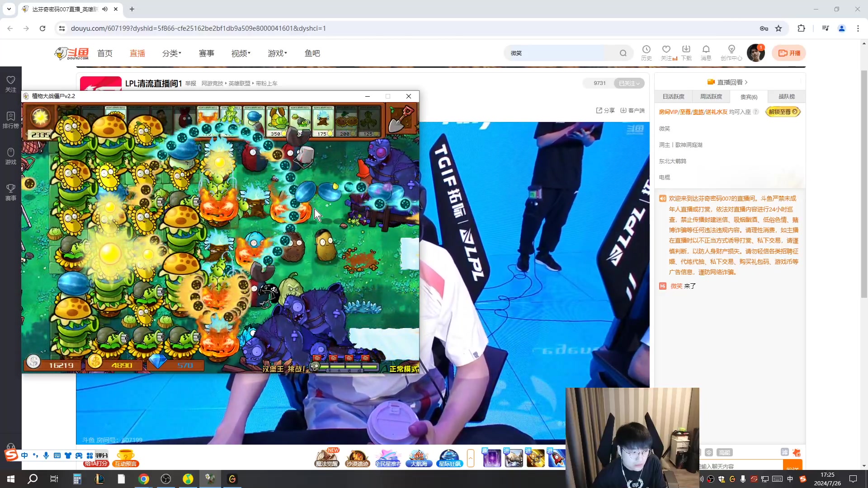
Task: Switch to 贵宾(6) tab
Action: click(x=749, y=97)
